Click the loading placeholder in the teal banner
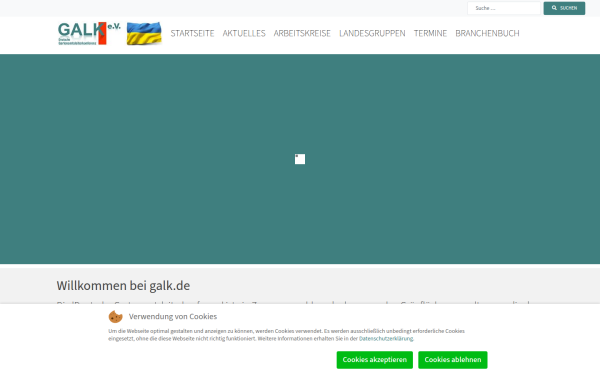Image resolution: width=600 pixels, height=375 pixels. [300, 159]
